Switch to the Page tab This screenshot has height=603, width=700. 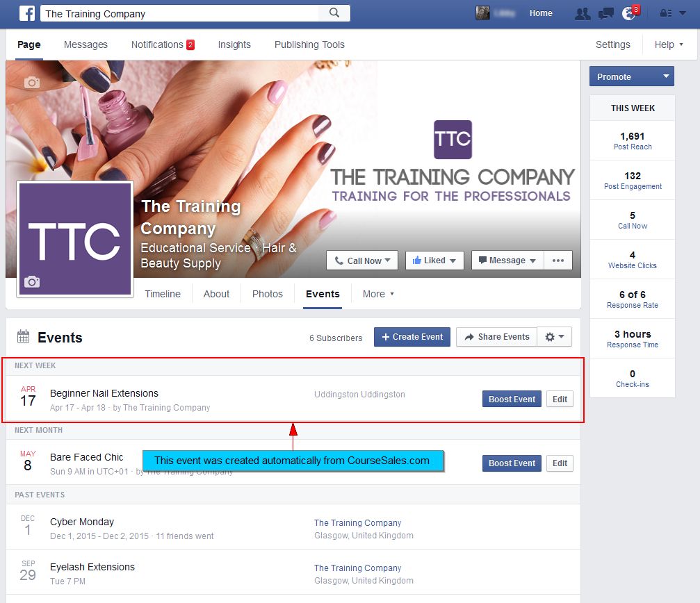click(x=29, y=44)
